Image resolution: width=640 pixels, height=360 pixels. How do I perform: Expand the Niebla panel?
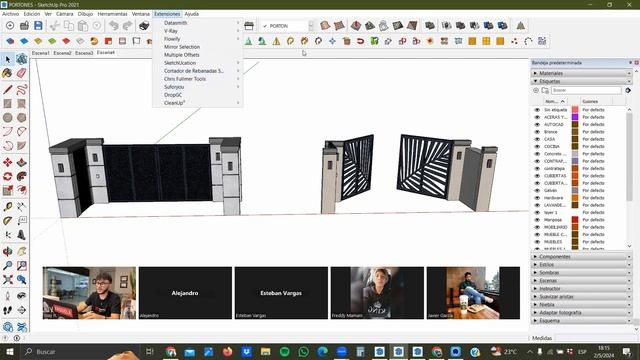[x=582, y=304]
